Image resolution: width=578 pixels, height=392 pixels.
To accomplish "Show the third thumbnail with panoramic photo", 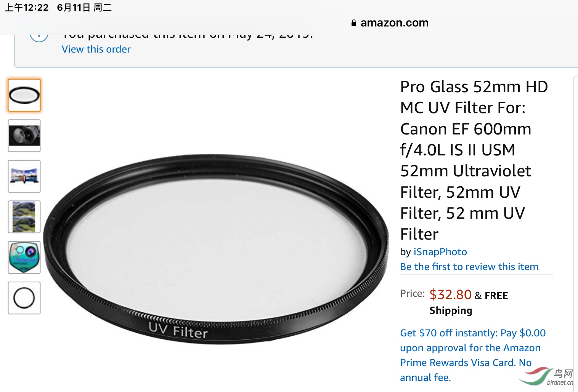I will point(24,176).
